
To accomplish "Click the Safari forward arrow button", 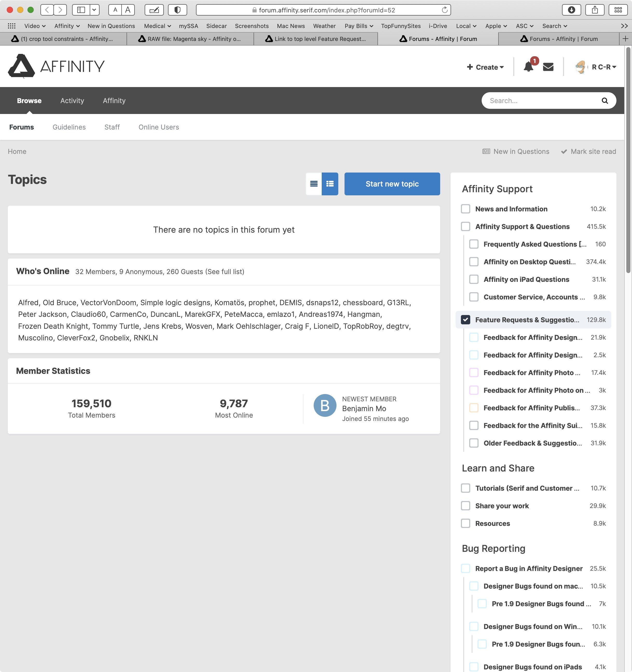I will click(x=60, y=10).
